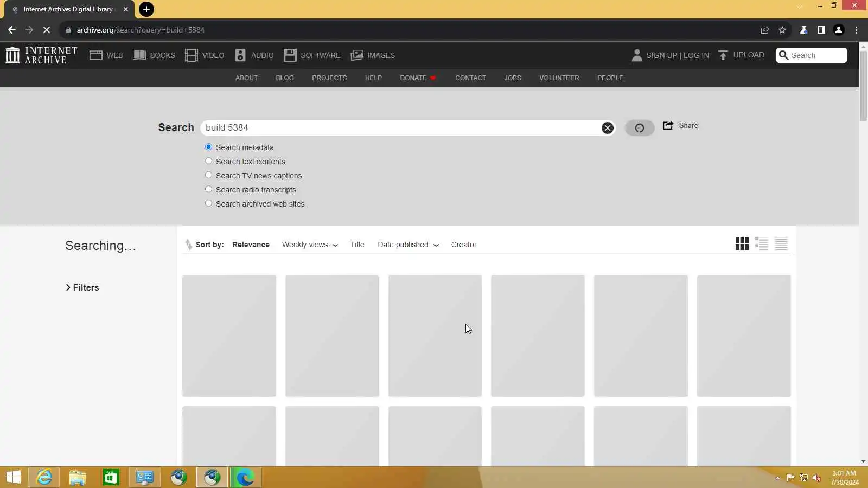Click the Upload arrow icon
The width and height of the screenshot is (868, 488).
723,55
